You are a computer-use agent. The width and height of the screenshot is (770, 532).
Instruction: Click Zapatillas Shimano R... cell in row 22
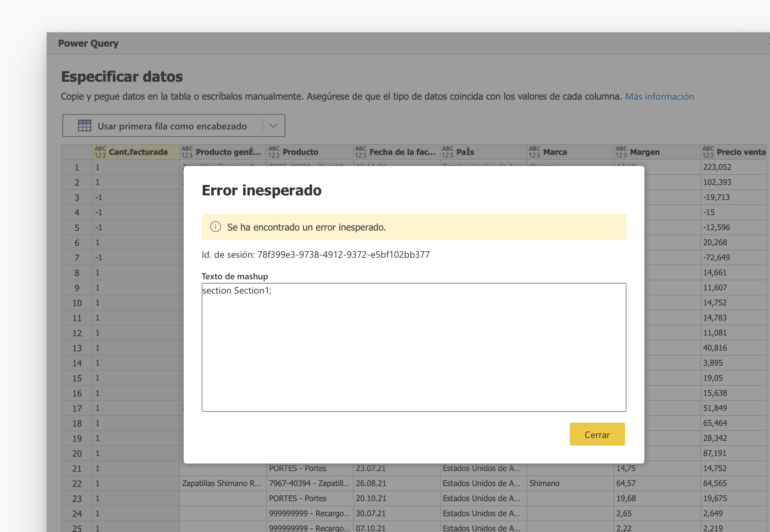click(x=223, y=483)
